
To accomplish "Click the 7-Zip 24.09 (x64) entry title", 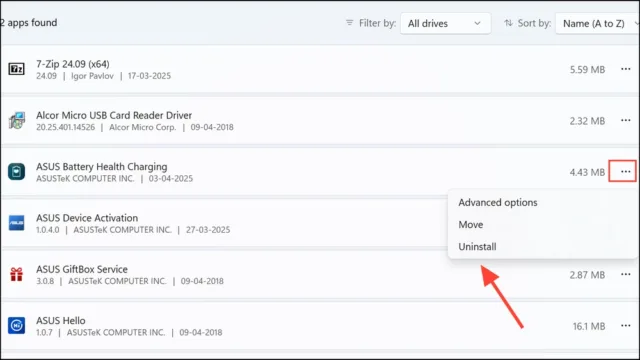I will pos(73,64).
